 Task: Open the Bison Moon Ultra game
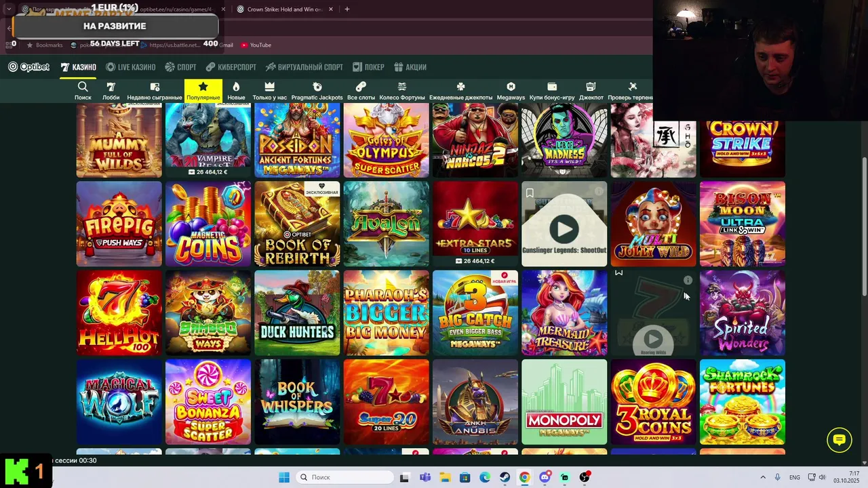743,224
